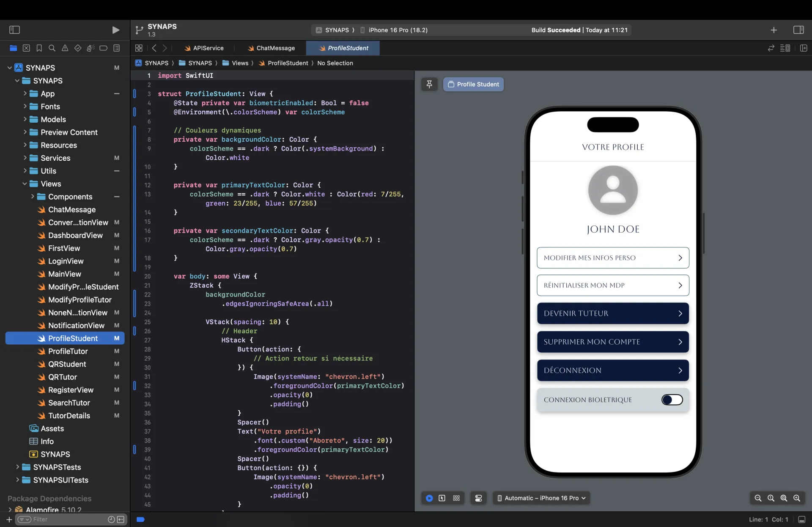Image resolution: width=812 pixels, height=527 pixels.
Task: Pin the Profile Student preview
Action: coord(429,84)
